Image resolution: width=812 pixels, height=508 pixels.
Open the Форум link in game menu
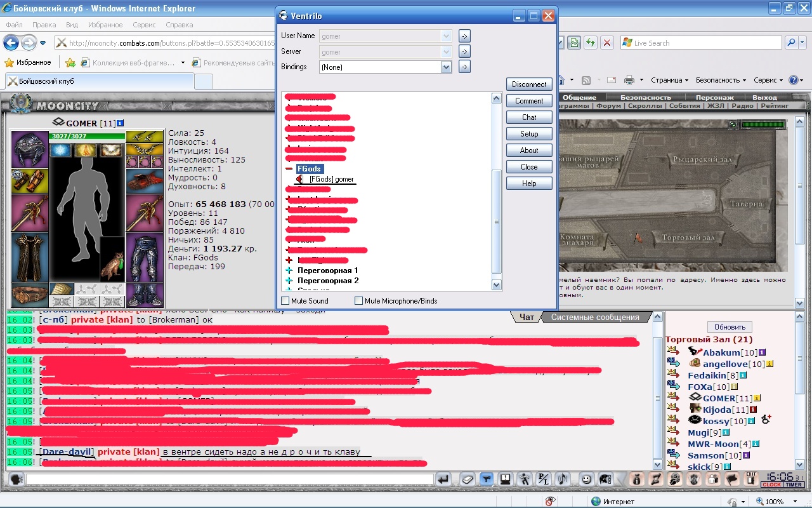(x=608, y=106)
